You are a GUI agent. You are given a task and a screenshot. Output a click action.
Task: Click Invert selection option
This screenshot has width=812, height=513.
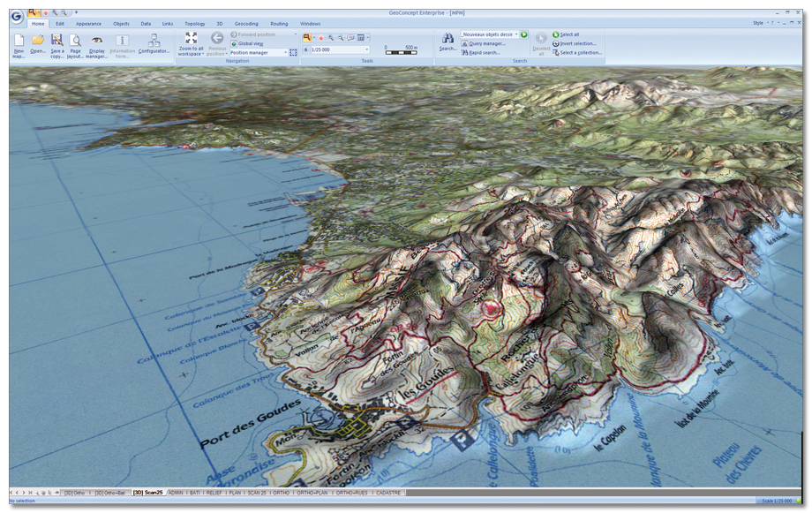tap(577, 43)
